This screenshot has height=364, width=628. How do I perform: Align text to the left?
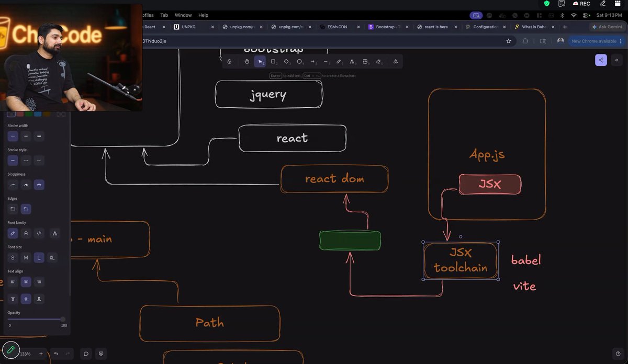13,282
